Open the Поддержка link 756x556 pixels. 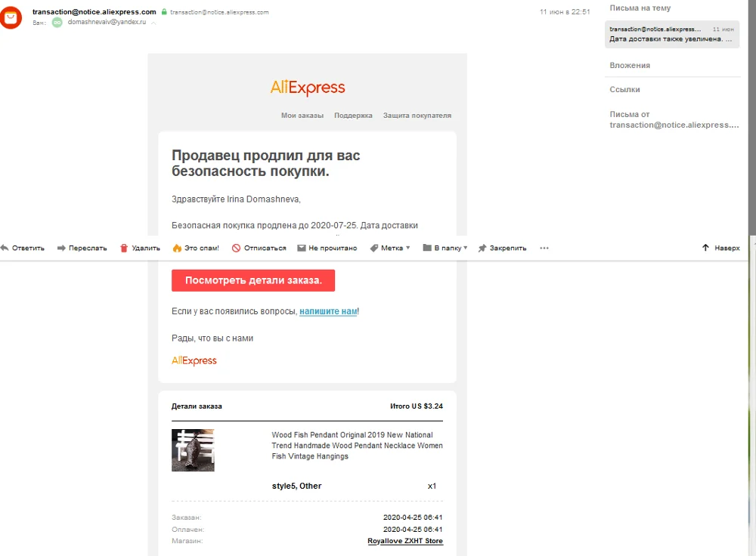pyautogui.click(x=353, y=115)
